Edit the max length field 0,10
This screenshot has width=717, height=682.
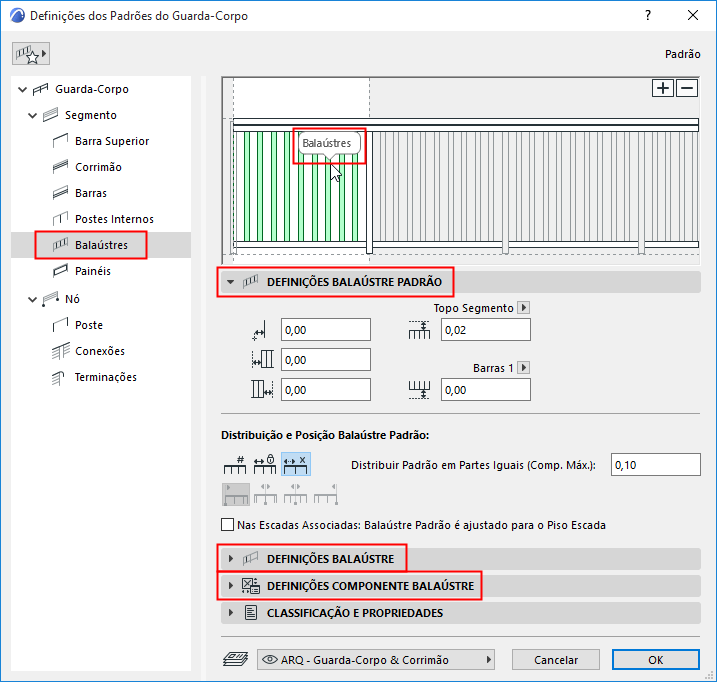(x=655, y=465)
